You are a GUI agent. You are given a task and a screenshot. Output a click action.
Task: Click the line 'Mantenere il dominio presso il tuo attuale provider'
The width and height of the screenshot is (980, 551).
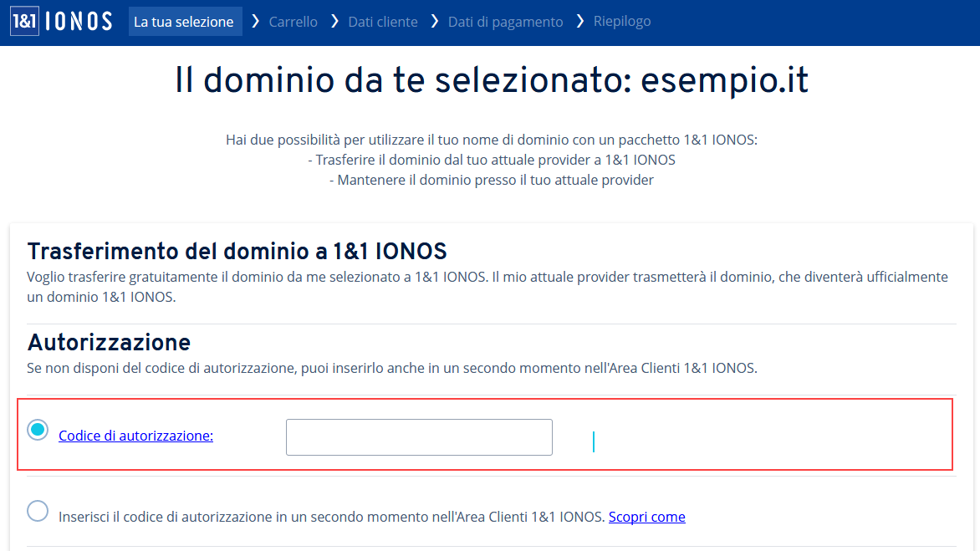tap(491, 180)
